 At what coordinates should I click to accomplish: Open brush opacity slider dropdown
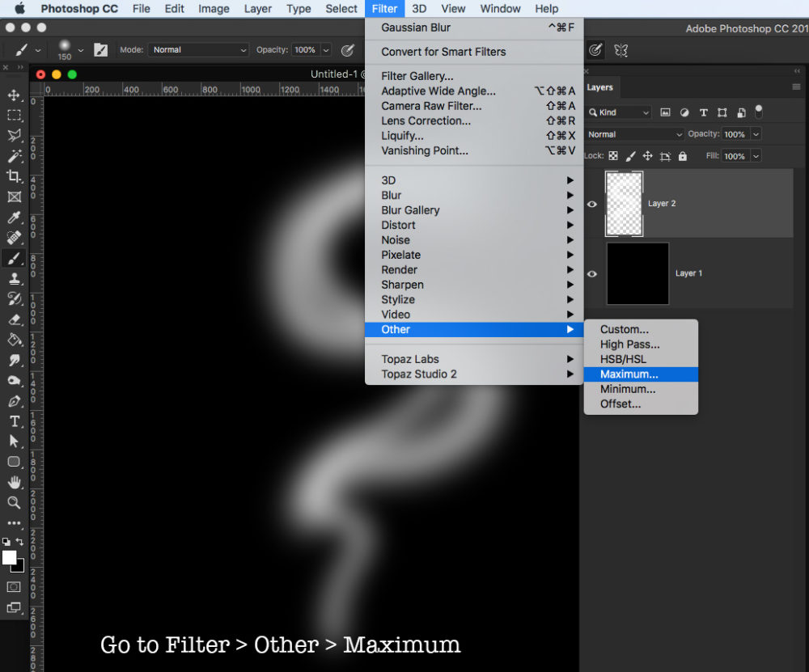326,50
